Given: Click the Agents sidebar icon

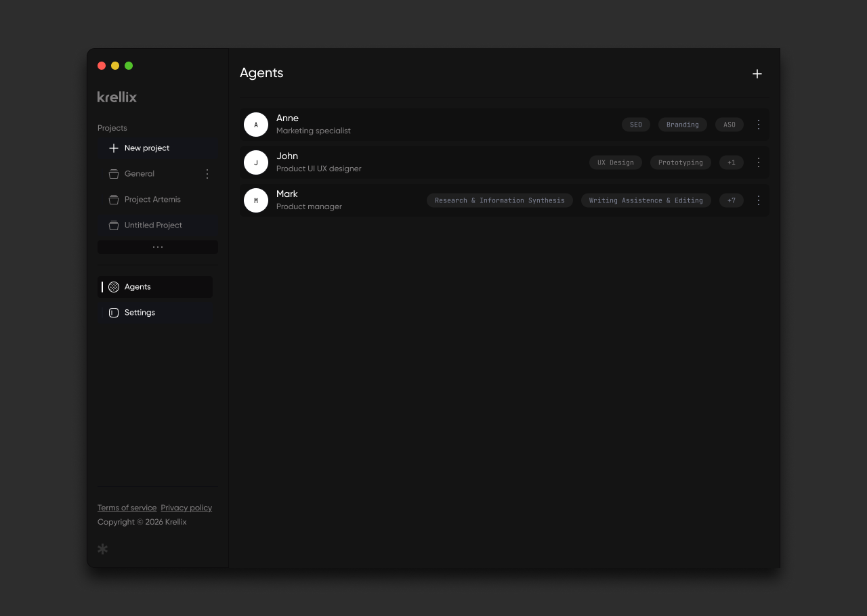Looking at the screenshot, I should [x=114, y=287].
